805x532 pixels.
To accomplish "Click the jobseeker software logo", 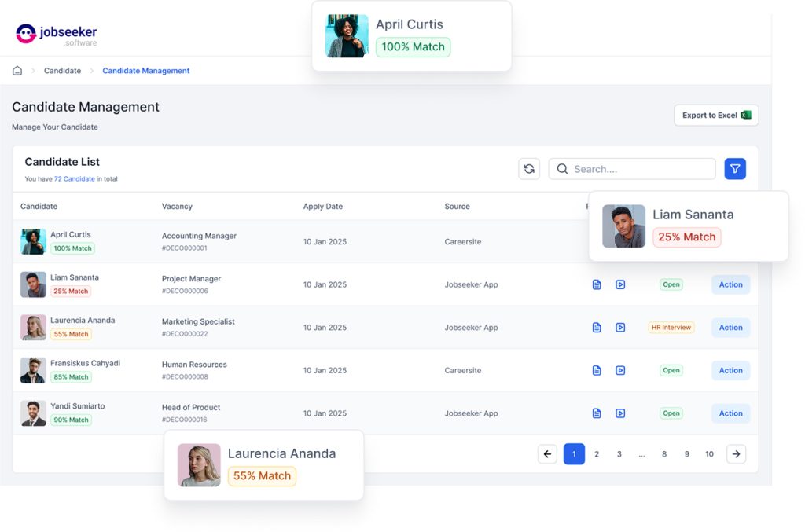I will 57,35.
